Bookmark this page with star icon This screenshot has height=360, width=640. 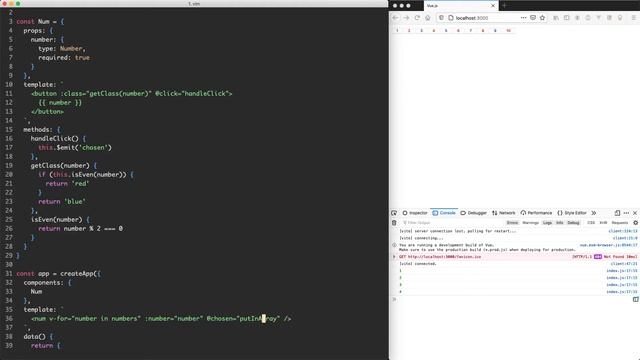pos(542,18)
